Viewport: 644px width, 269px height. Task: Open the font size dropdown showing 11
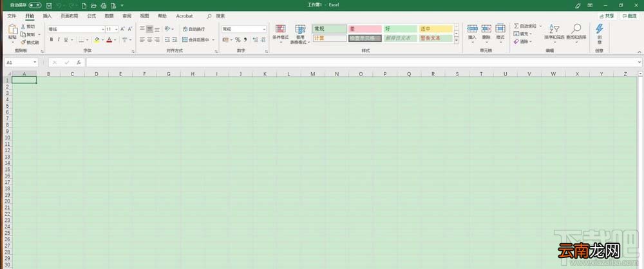coord(116,29)
